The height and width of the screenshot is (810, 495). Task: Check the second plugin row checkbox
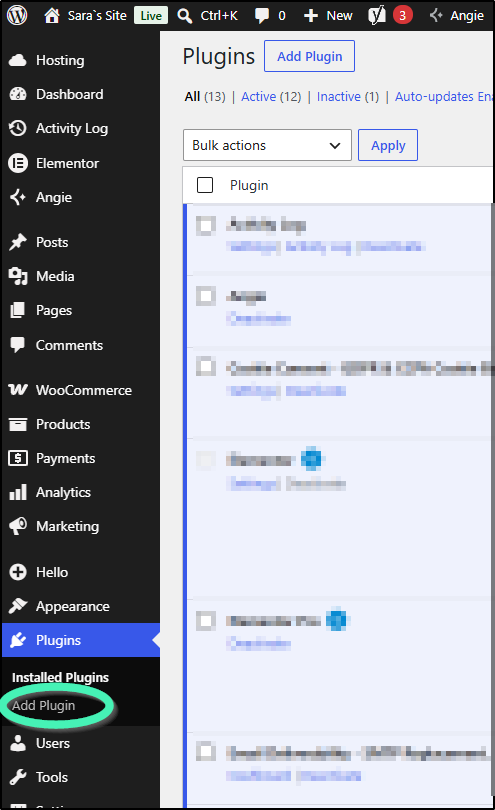coord(206,296)
